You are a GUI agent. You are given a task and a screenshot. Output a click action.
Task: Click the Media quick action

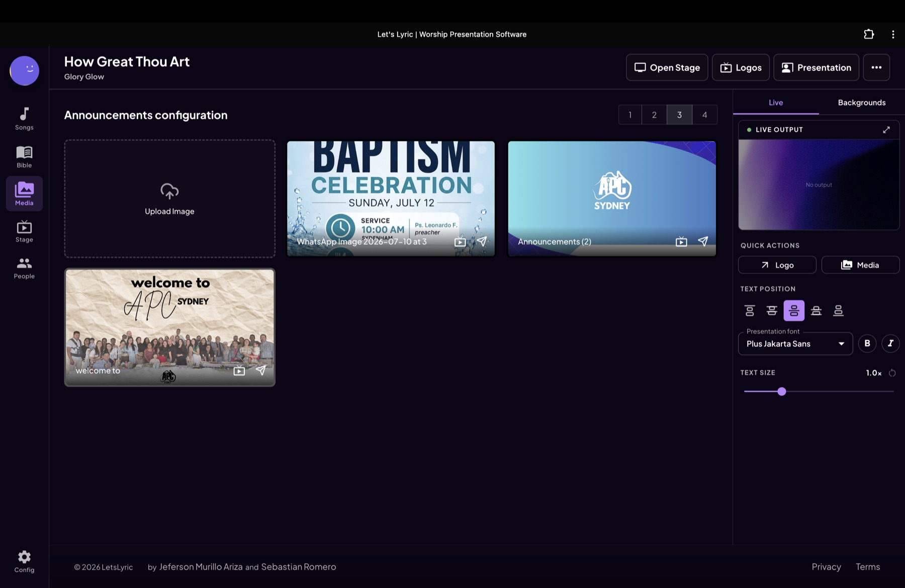[860, 265]
